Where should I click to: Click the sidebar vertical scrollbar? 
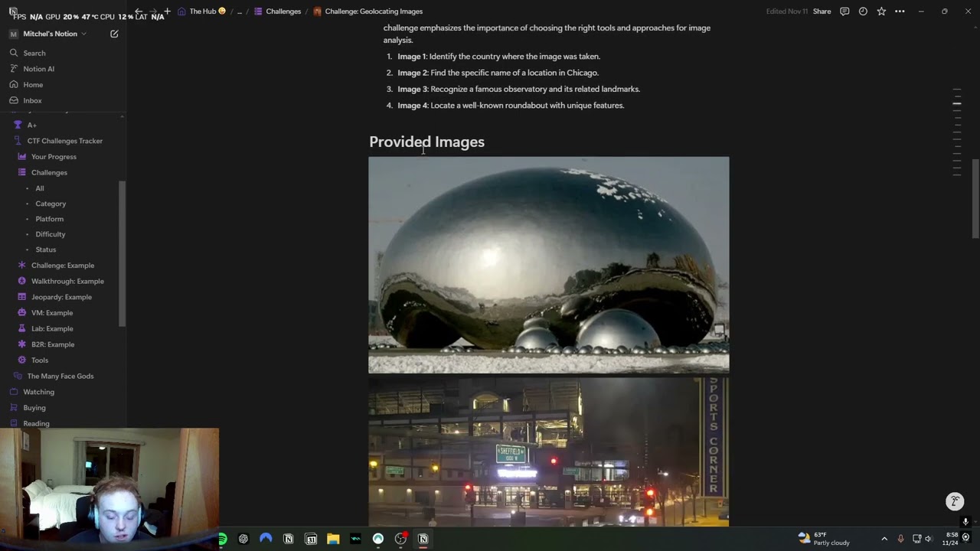click(x=122, y=253)
